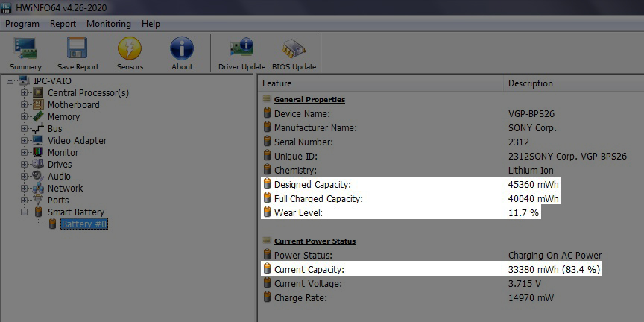Click the VGP-BPS26 device value

coord(531,114)
